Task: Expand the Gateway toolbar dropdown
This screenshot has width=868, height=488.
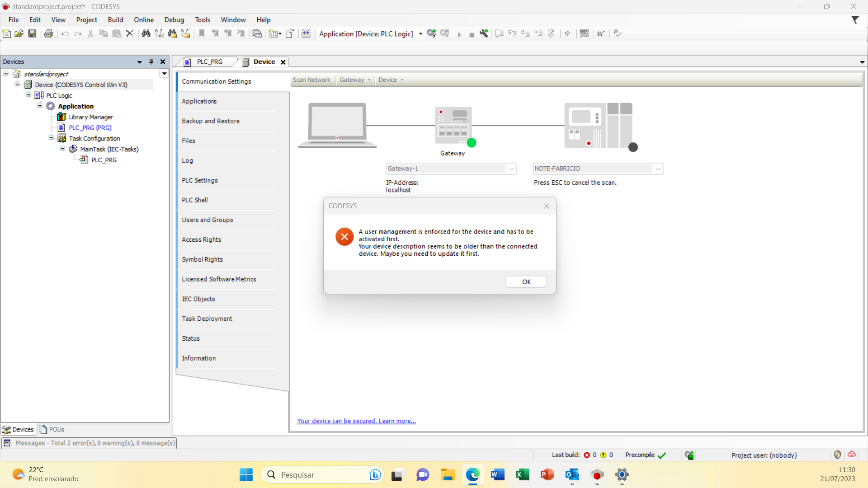Action: point(355,80)
